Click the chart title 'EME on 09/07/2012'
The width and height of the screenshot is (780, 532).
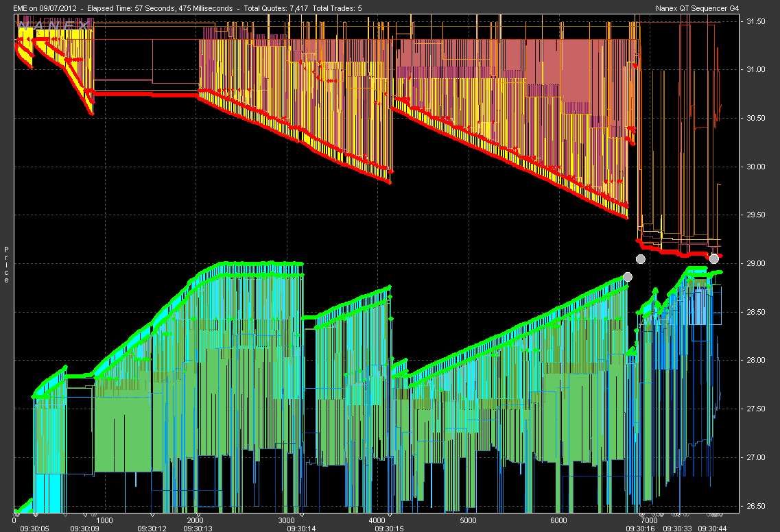45,8
